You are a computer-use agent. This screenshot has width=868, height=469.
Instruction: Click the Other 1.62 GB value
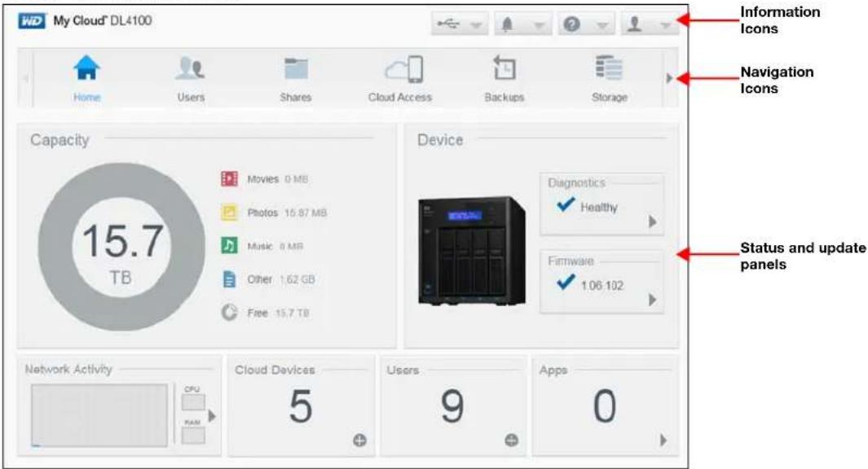(297, 280)
